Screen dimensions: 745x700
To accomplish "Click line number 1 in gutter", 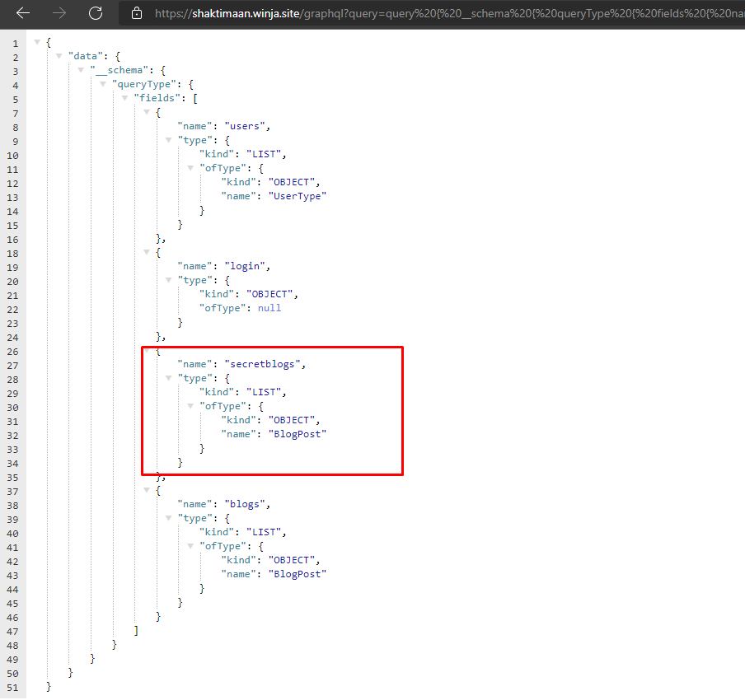I will 15,44.
